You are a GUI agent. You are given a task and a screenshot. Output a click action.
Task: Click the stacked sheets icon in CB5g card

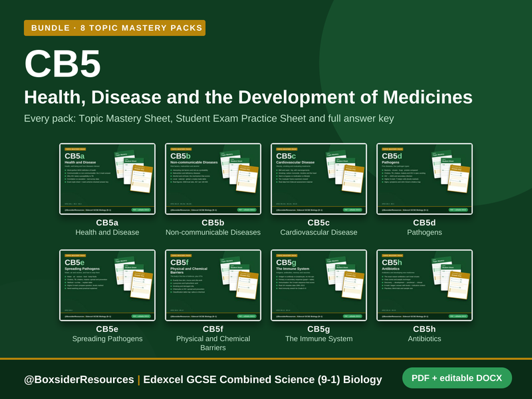pyautogui.click(x=346, y=277)
